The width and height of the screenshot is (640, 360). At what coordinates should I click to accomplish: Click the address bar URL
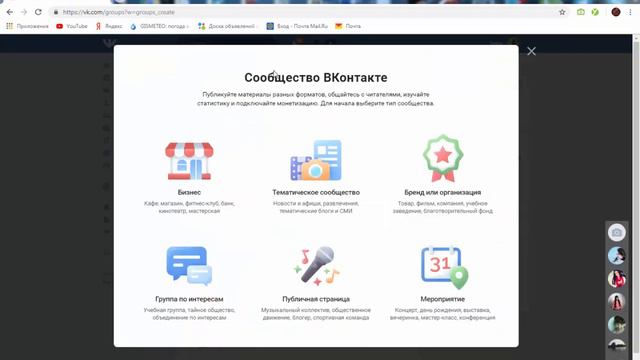click(118, 12)
